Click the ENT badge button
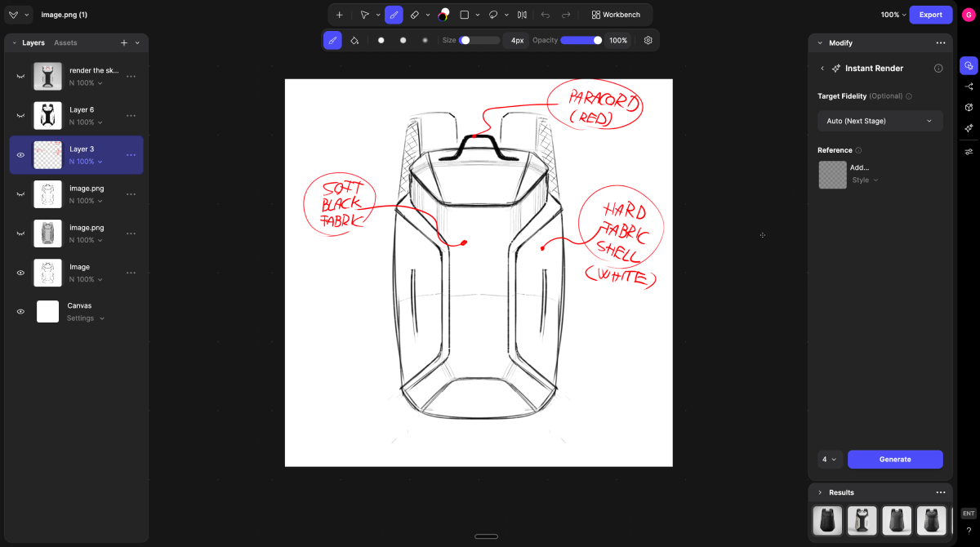This screenshot has width=980, height=547. point(969,514)
